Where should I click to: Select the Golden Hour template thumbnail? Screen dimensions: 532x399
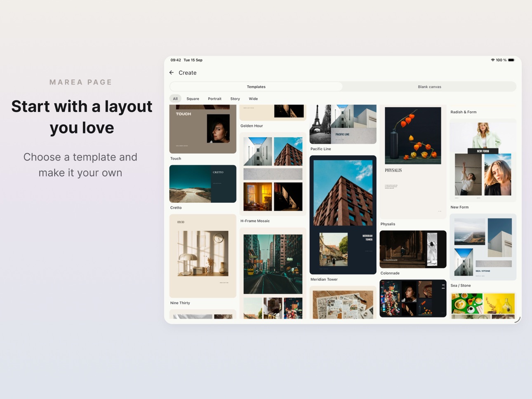(273, 113)
